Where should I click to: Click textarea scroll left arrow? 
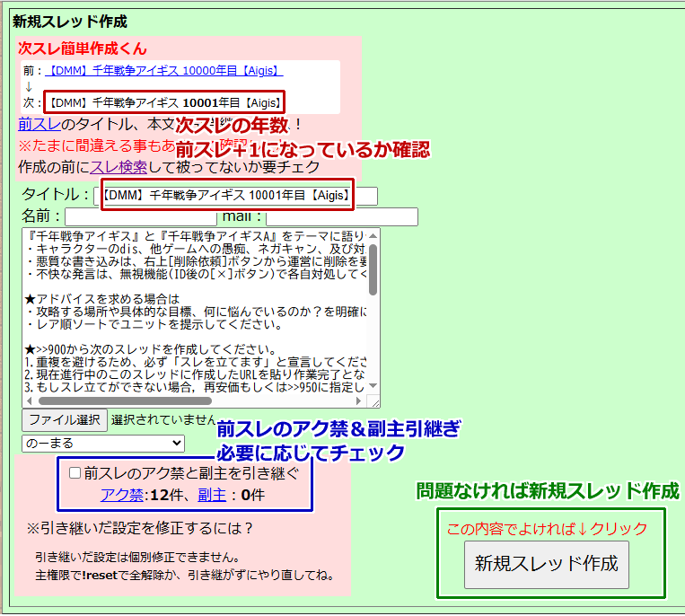coord(29,400)
